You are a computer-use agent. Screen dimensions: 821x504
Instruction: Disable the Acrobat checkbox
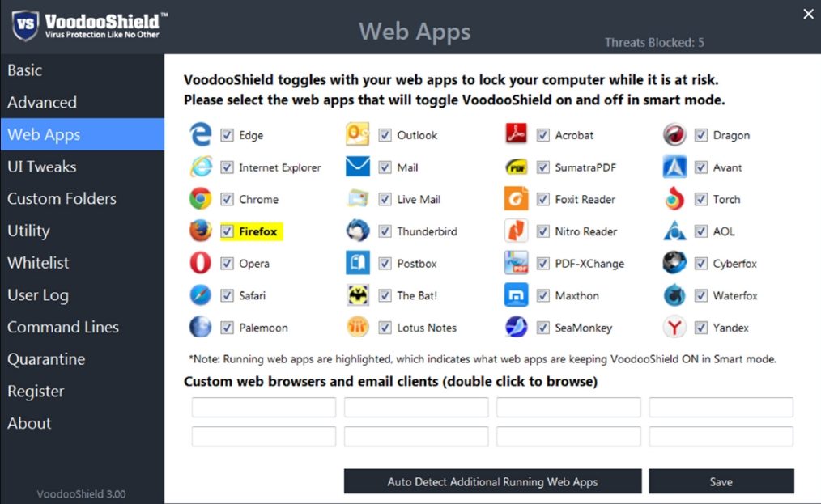click(x=543, y=135)
